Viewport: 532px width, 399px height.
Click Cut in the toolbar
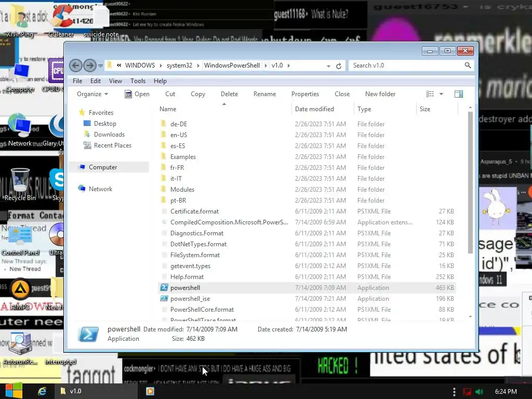pos(170,94)
